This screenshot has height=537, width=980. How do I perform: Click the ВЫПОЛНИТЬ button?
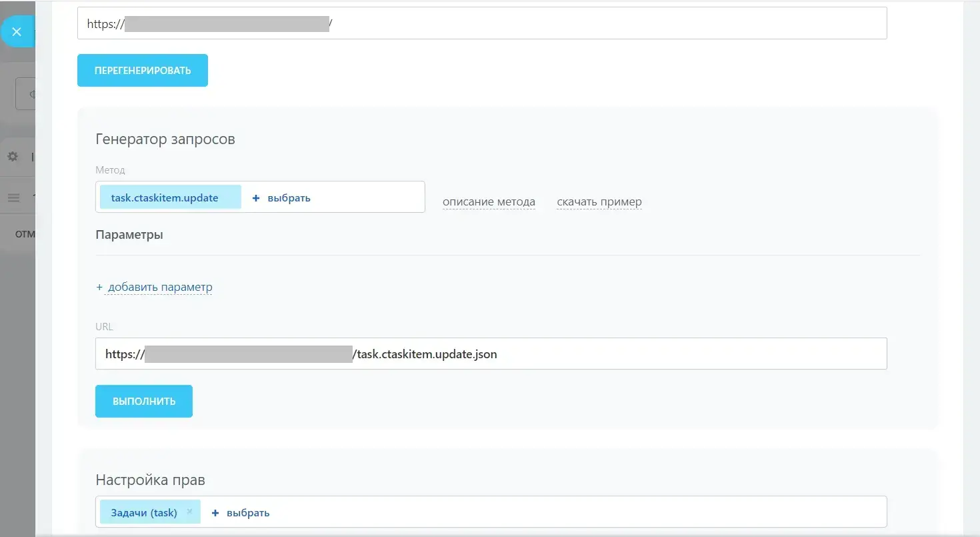(x=144, y=402)
